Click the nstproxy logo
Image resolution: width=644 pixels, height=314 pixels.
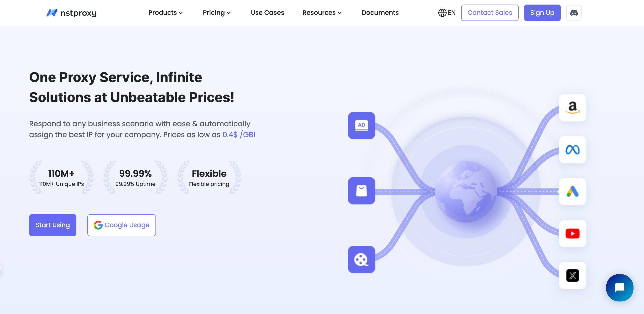click(x=71, y=13)
